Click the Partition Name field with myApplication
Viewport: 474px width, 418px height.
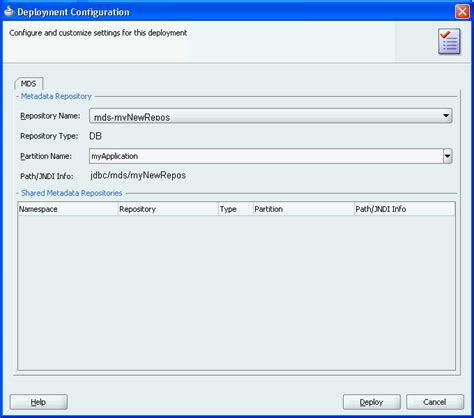(x=266, y=156)
